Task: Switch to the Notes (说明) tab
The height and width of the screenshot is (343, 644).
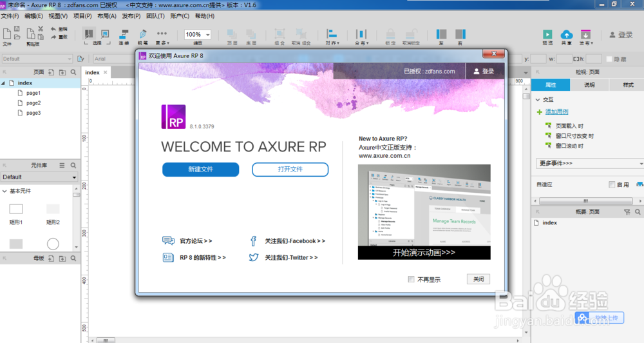Action: tap(589, 84)
